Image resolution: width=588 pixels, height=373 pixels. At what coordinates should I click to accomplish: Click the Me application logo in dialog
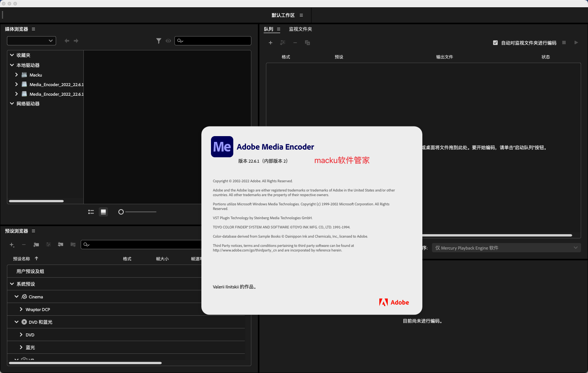click(222, 147)
